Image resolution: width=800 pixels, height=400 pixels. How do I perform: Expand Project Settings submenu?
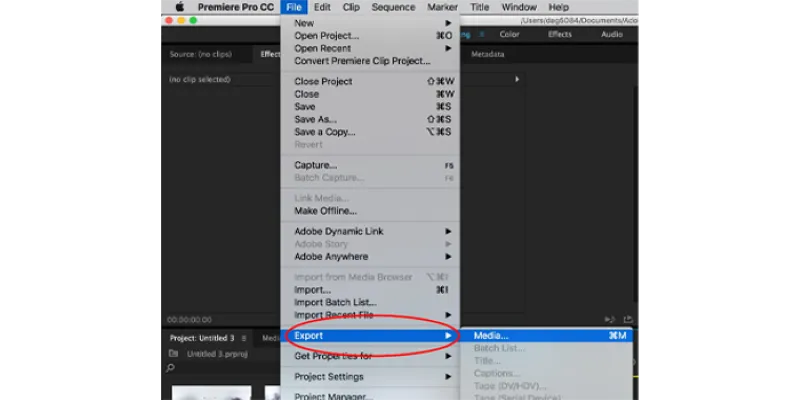(x=370, y=377)
